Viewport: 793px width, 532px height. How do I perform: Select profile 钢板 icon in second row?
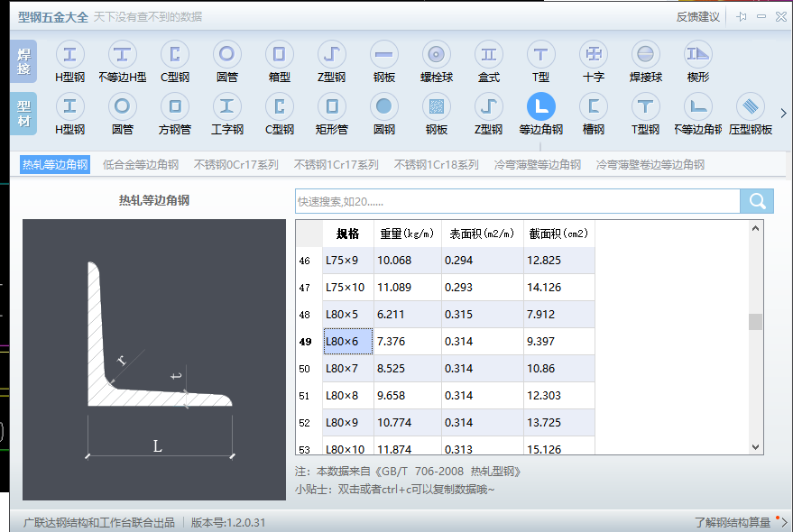point(437,106)
